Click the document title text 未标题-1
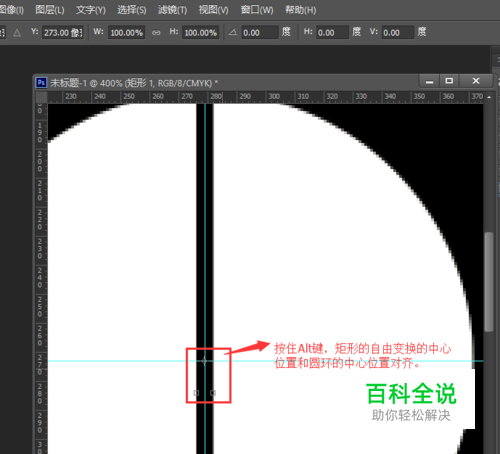 click(x=68, y=83)
